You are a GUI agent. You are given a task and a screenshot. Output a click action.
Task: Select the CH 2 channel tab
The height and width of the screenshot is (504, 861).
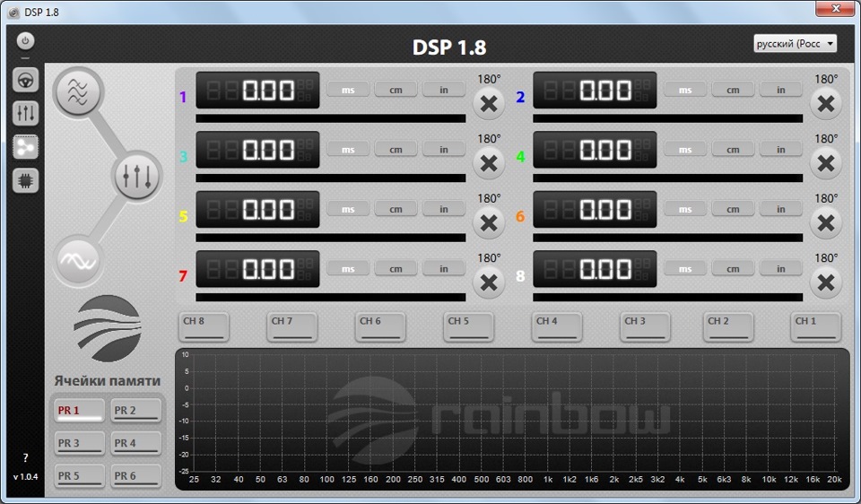tap(728, 327)
